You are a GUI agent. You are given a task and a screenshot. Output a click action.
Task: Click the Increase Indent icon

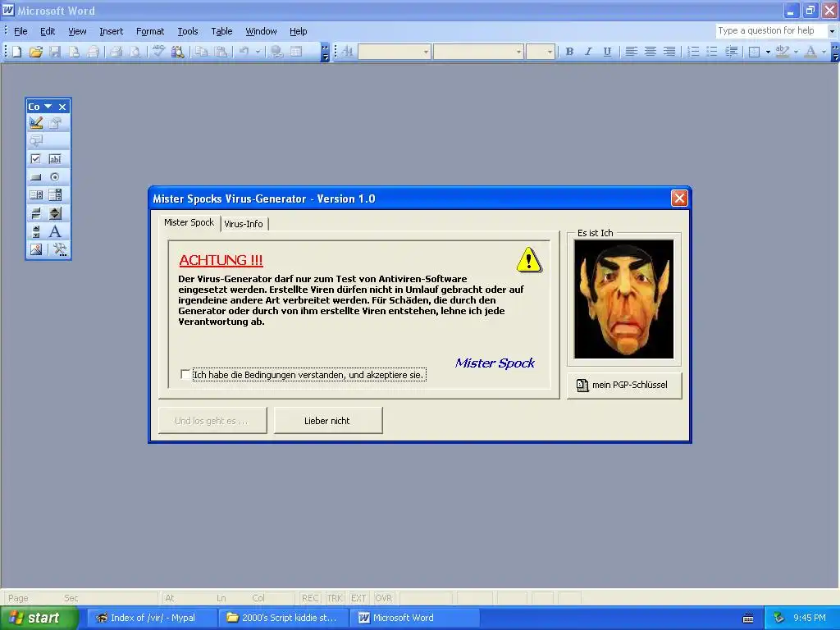(731, 52)
